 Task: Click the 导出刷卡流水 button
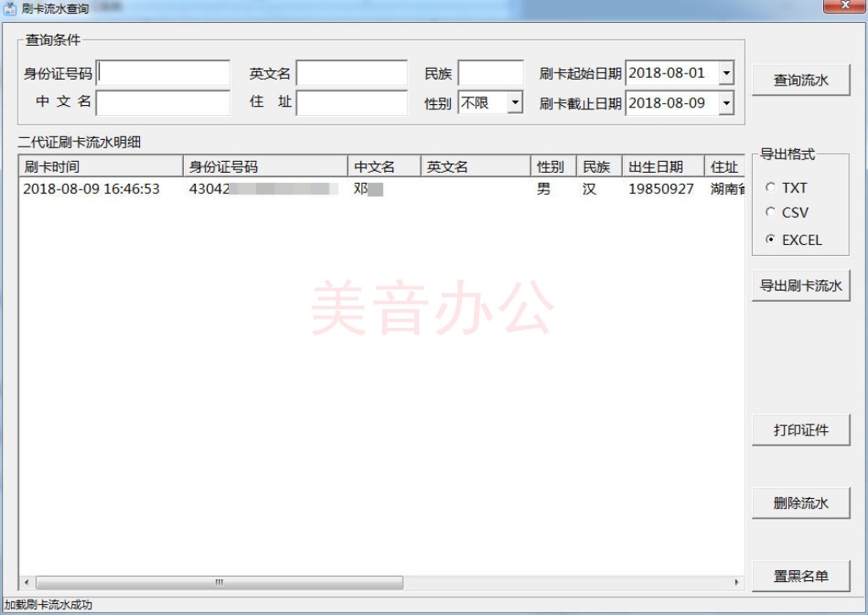(x=800, y=286)
